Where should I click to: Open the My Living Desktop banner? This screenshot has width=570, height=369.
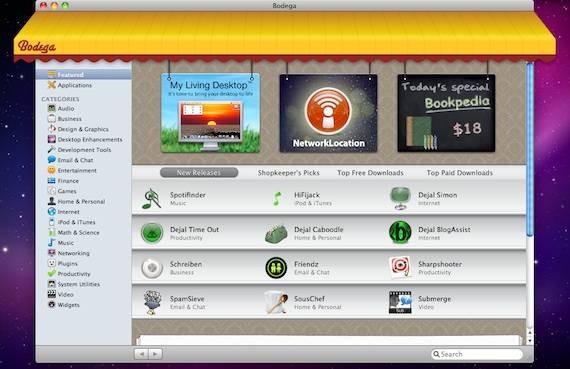click(x=210, y=113)
